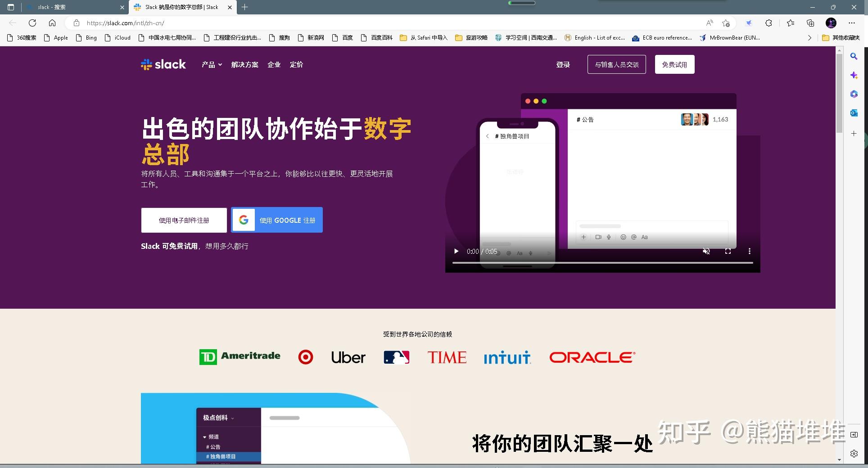Open 定价 in the Slack navigation
The image size is (868, 468).
click(296, 65)
